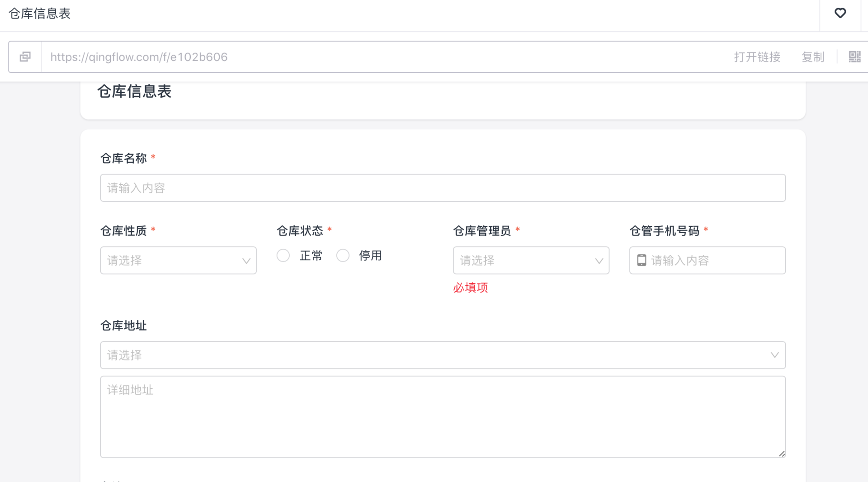Click the resize handle of 详细地址 textarea
Screen dimensions: 868x482
tap(782, 454)
